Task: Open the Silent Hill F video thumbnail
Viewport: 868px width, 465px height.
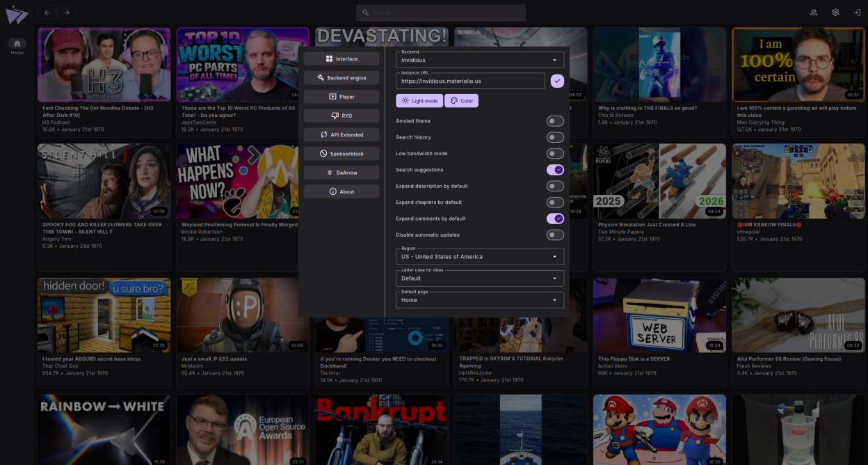Action: click(104, 181)
